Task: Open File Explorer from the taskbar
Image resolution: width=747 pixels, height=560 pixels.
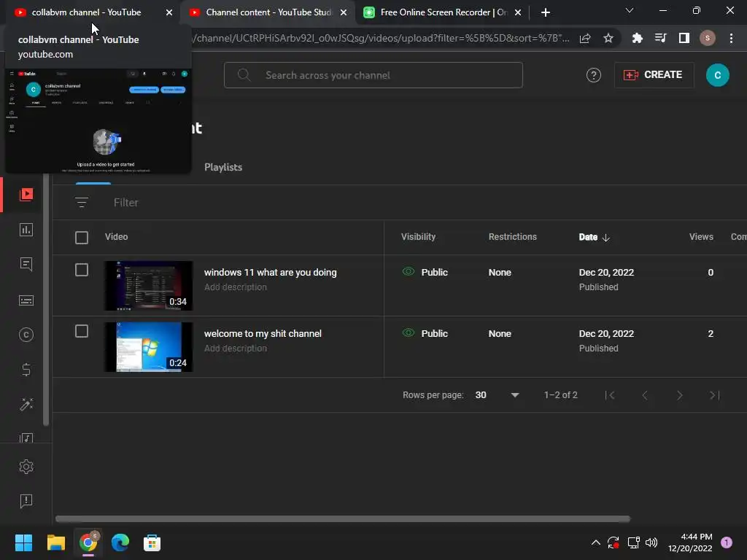Action: coord(55,542)
